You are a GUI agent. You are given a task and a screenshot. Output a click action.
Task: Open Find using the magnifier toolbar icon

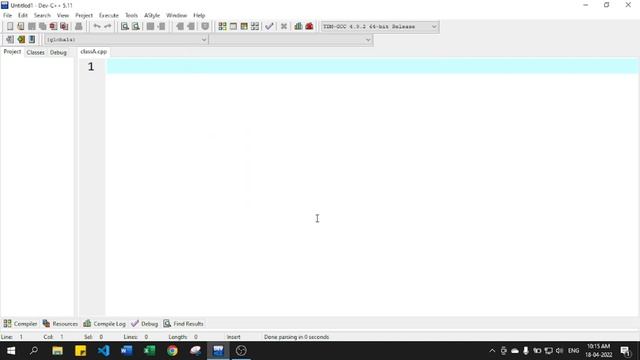pos(124,27)
